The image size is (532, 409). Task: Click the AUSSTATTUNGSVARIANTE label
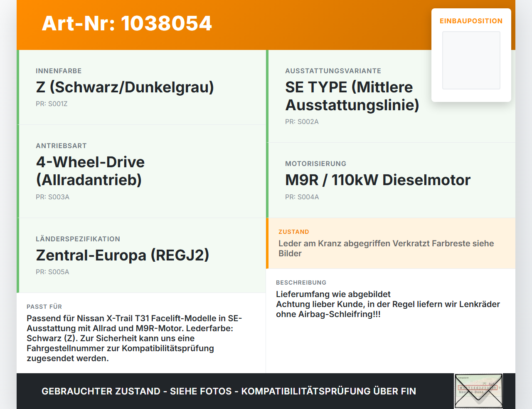(x=333, y=71)
